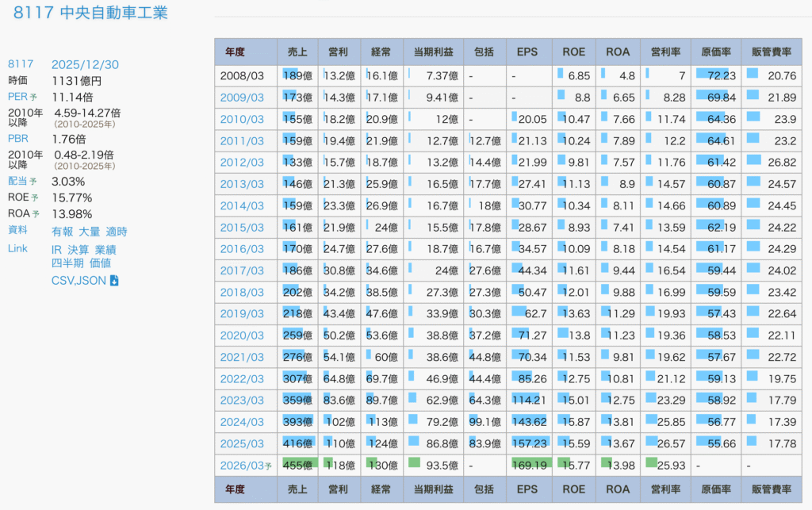Click the 業績 performance link
Image resolution: width=812 pixels, height=510 pixels.
pos(105,250)
